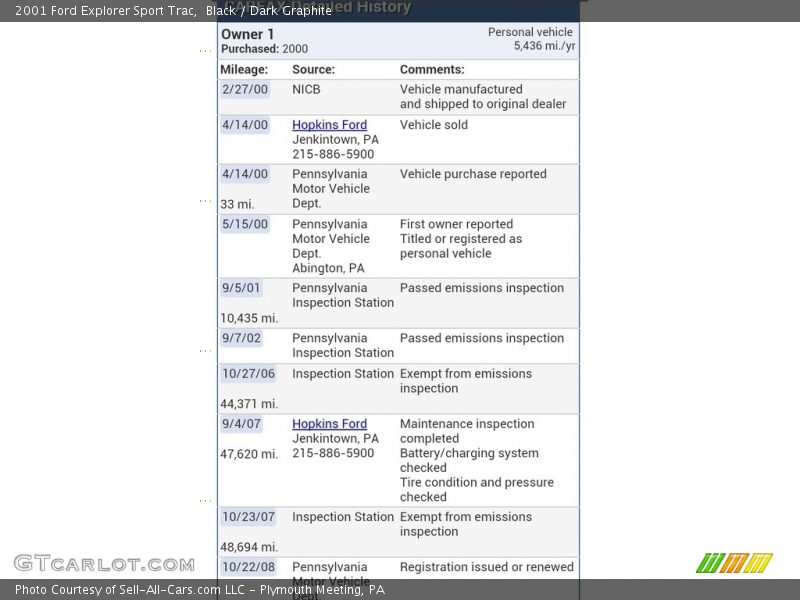800x600 pixels.
Task: Select the 10/27/06 date cell
Action: (247, 374)
